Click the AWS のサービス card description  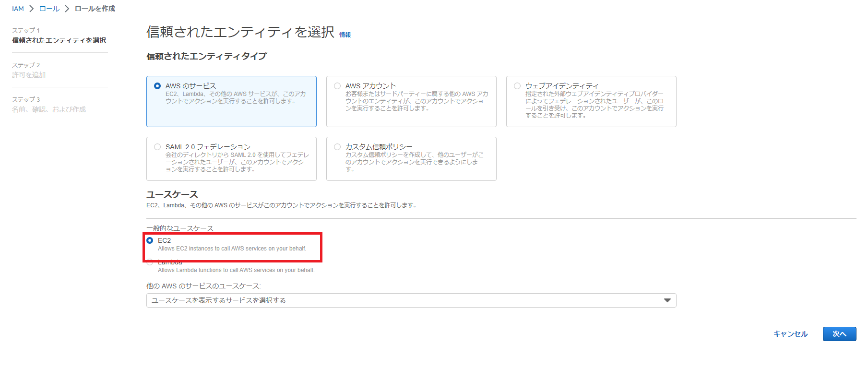coord(236,97)
